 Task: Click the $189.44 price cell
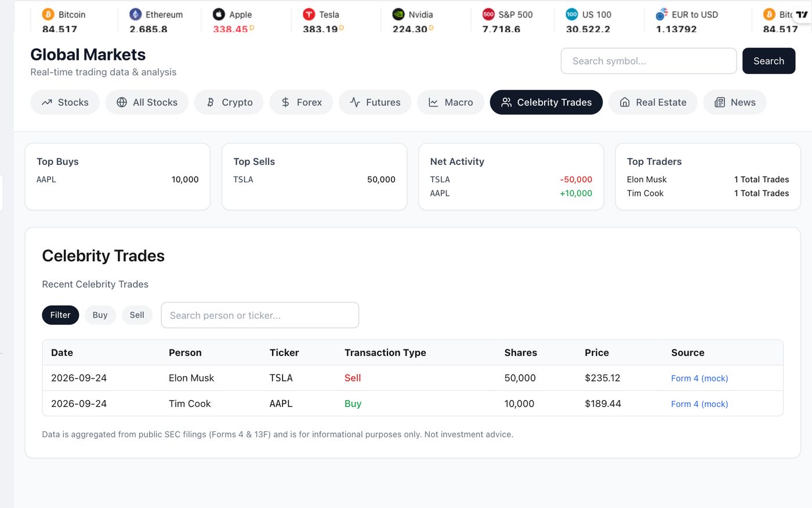pyautogui.click(x=603, y=403)
